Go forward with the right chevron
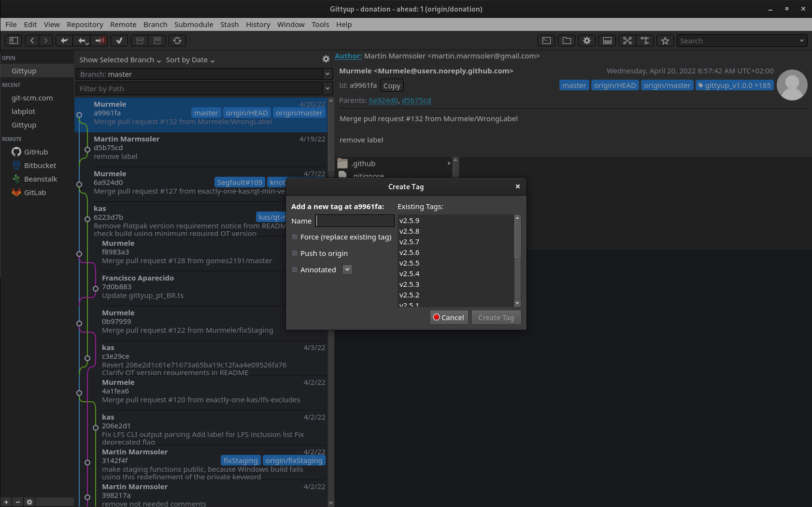Screen dimensions: 812x507 [45, 41]
